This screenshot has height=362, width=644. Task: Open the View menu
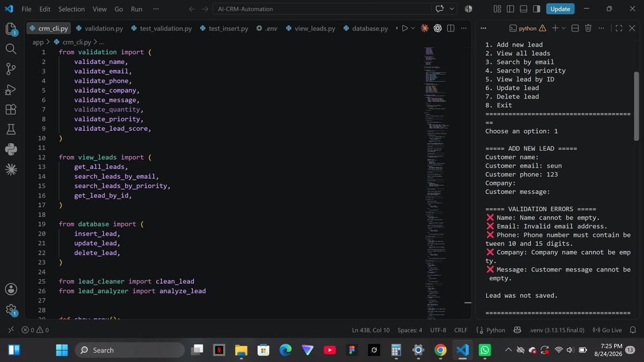[x=99, y=9]
